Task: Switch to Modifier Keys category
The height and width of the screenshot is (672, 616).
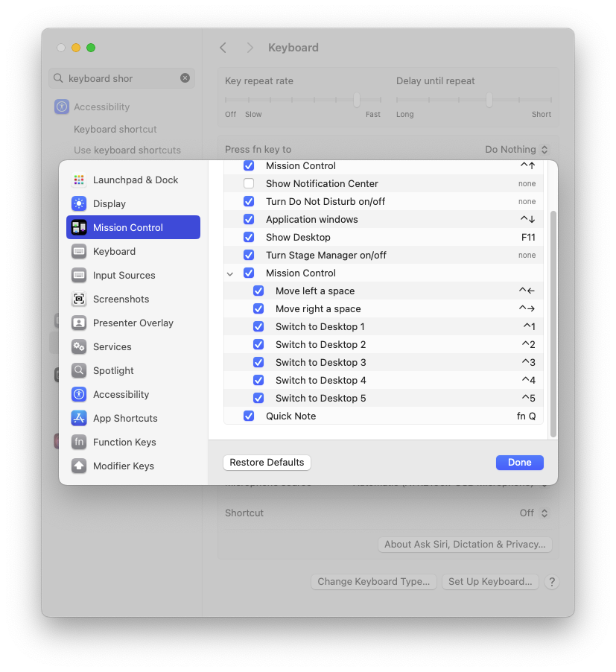Action: tap(133, 466)
